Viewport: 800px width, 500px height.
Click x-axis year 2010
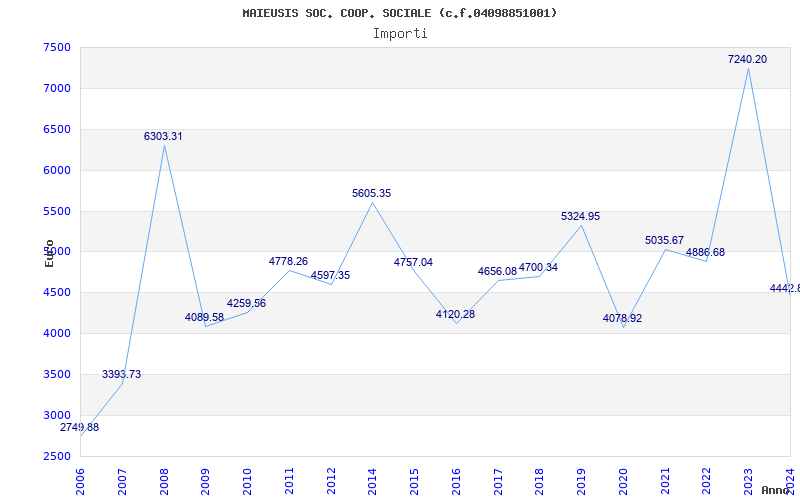pyautogui.click(x=247, y=481)
